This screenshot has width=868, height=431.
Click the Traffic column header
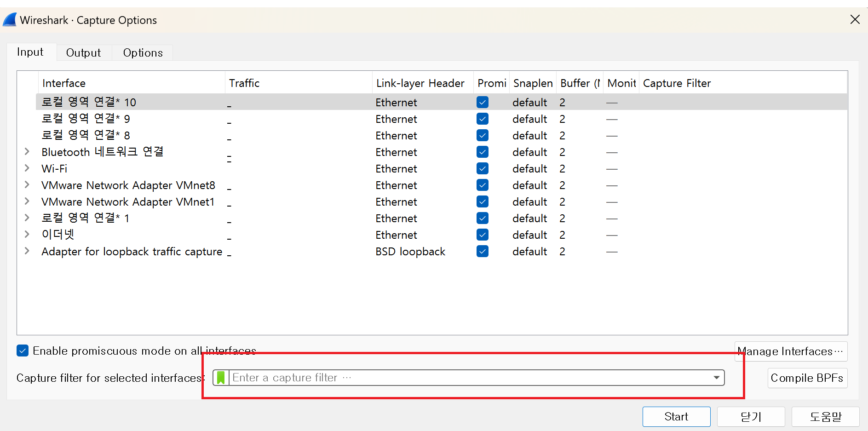click(299, 83)
